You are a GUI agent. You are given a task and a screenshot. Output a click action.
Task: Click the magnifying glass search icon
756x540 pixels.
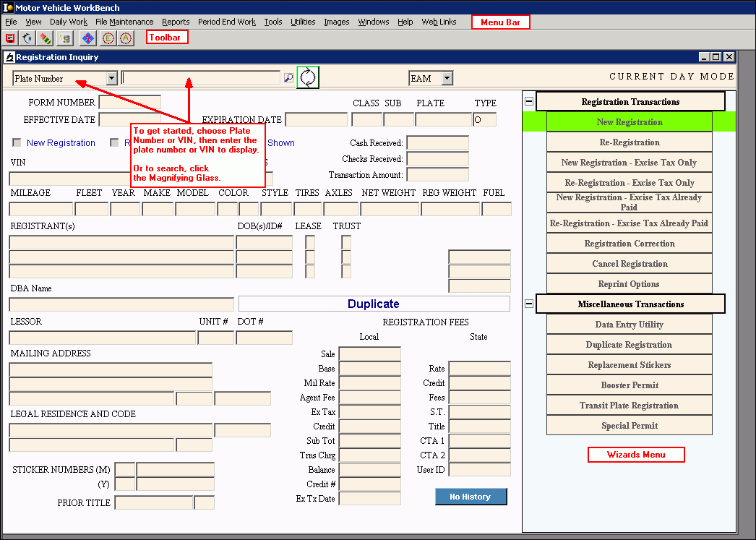point(288,77)
